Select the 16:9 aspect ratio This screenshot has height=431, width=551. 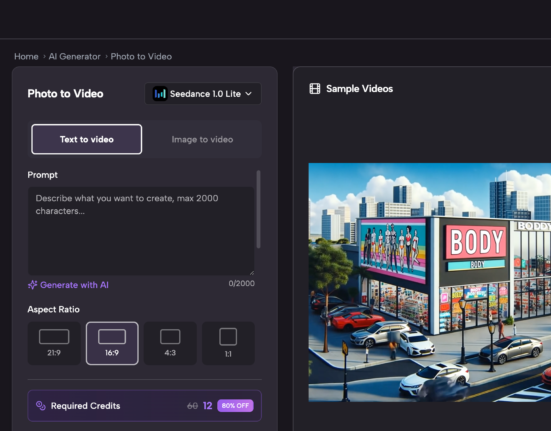pyautogui.click(x=112, y=343)
